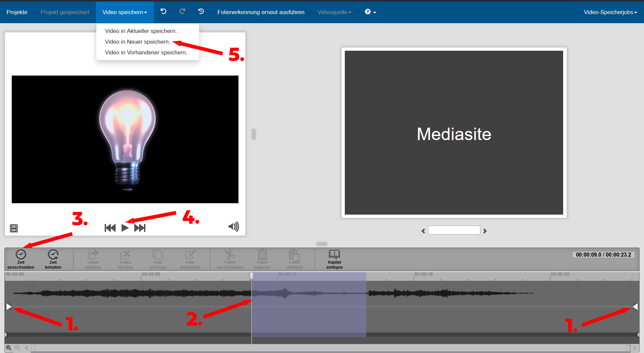Toggle the right trim marker on the timeline
The width and height of the screenshot is (644, 353).
(x=635, y=306)
